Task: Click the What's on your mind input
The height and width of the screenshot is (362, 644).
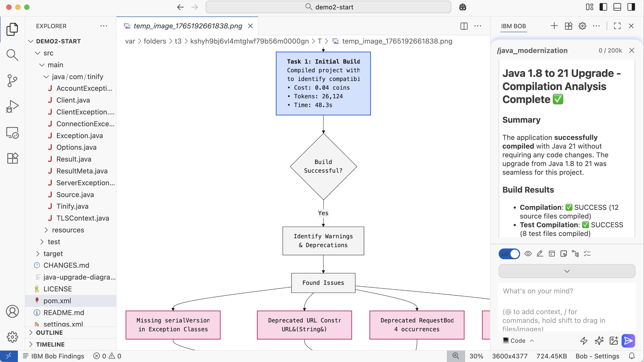Action: (x=566, y=307)
